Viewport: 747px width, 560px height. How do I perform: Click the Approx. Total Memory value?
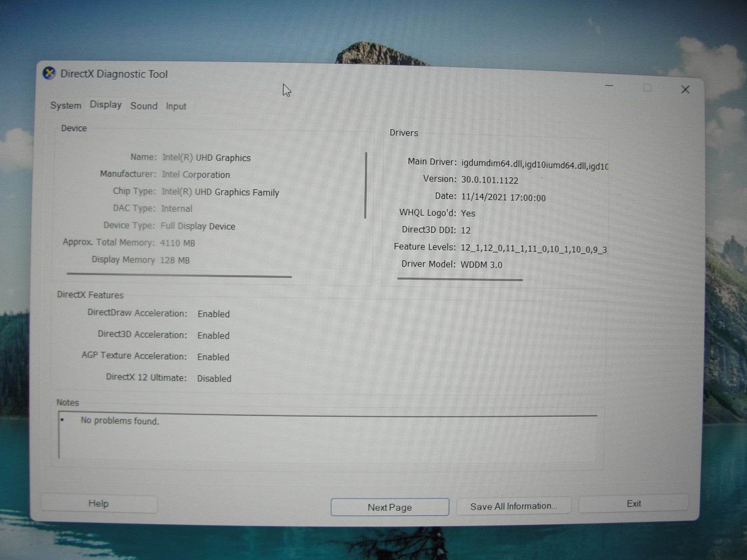tap(176, 243)
